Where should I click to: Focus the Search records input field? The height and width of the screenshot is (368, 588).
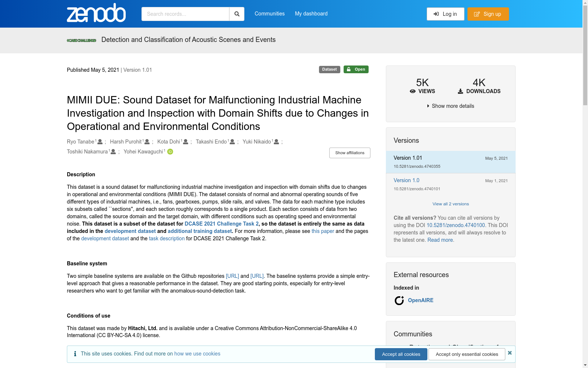[x=185, y=14]
